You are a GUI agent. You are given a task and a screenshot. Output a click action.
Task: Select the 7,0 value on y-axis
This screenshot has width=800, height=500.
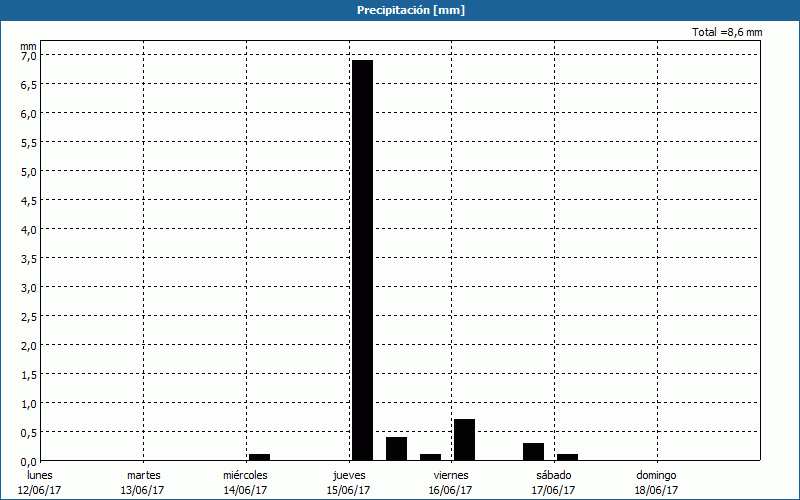[x=28, y=56]
